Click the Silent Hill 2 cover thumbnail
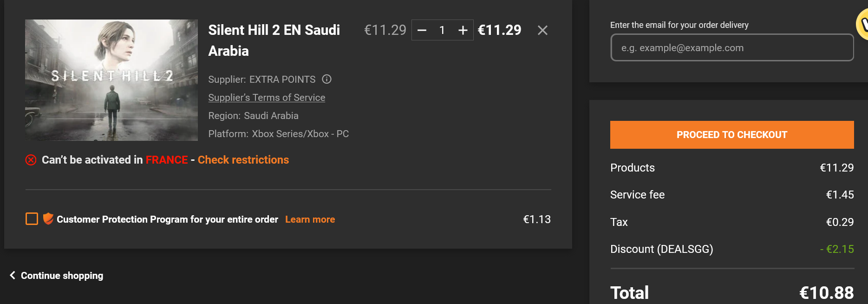Screen dimensions: 868x304 click(111, 80)
